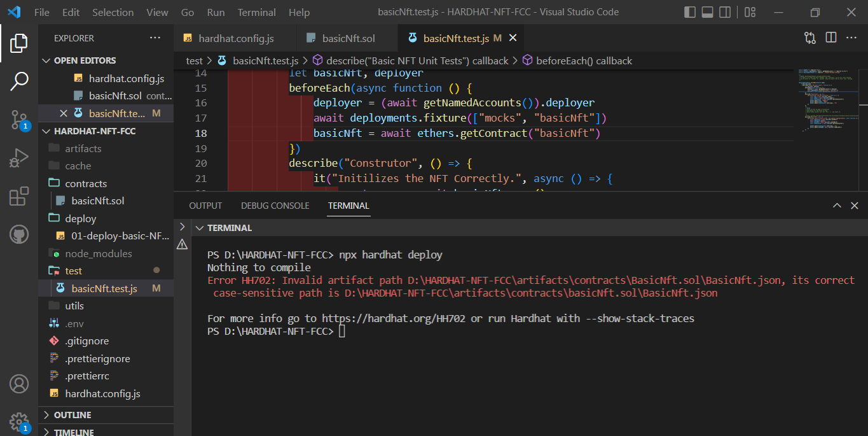Click the VS Code logo icon

pos(14,12)
